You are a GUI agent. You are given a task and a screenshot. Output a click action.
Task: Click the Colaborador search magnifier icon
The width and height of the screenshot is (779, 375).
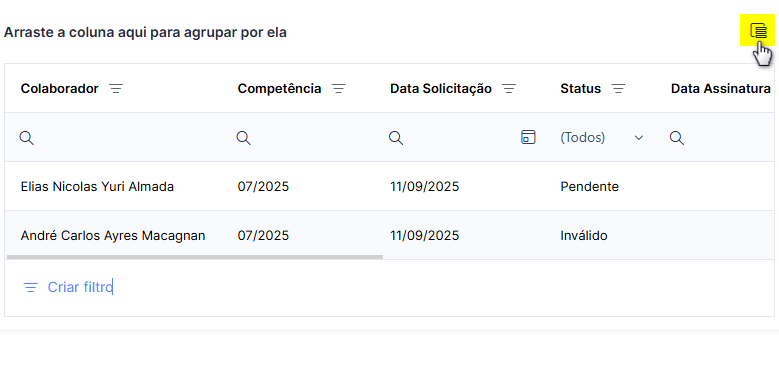coord(26,138)
